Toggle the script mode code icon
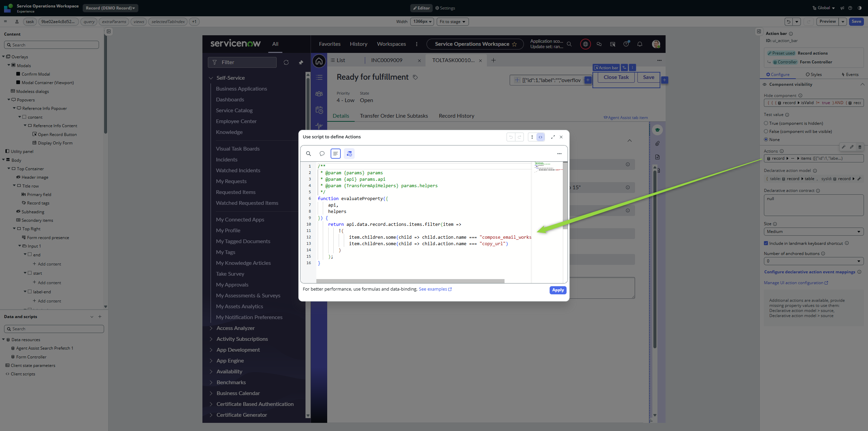The width and height of the screenshot is (868, 431). [540, 137]
